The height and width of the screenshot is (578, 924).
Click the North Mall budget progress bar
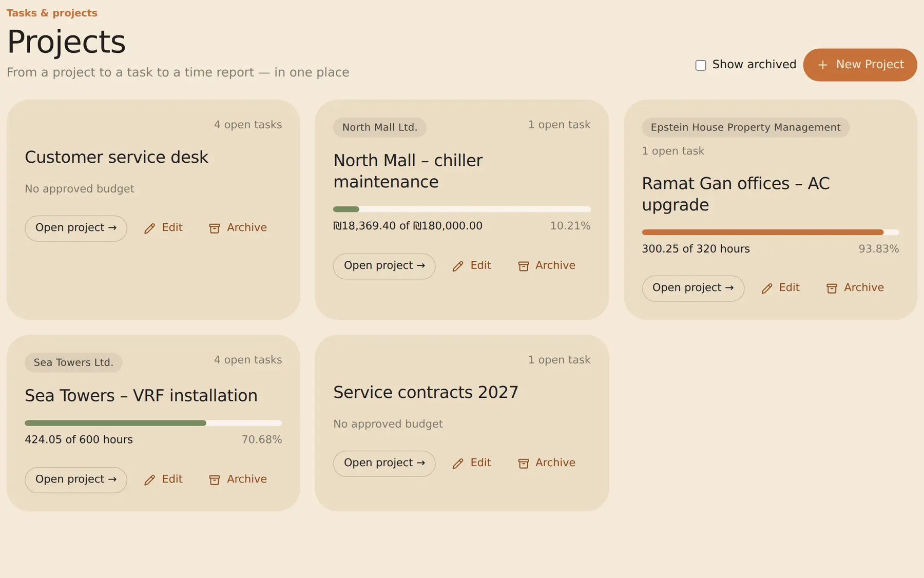[x=462, y=209]
